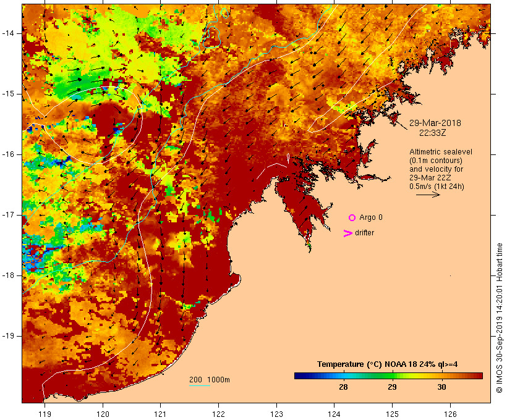
Task: Click the temperature color bar at 29
Action: pos(392,376)
